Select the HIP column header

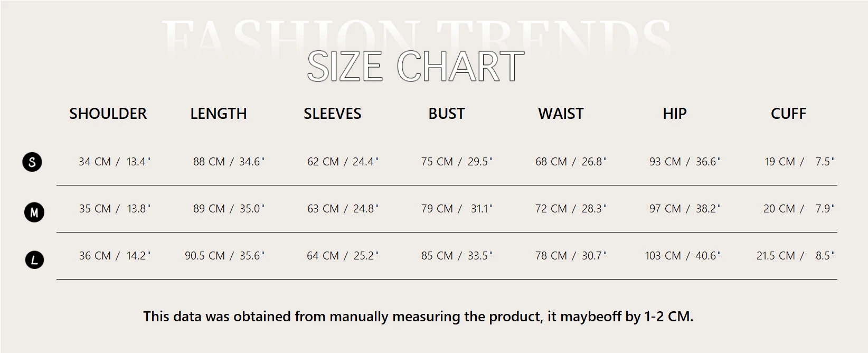pos(675,114)
